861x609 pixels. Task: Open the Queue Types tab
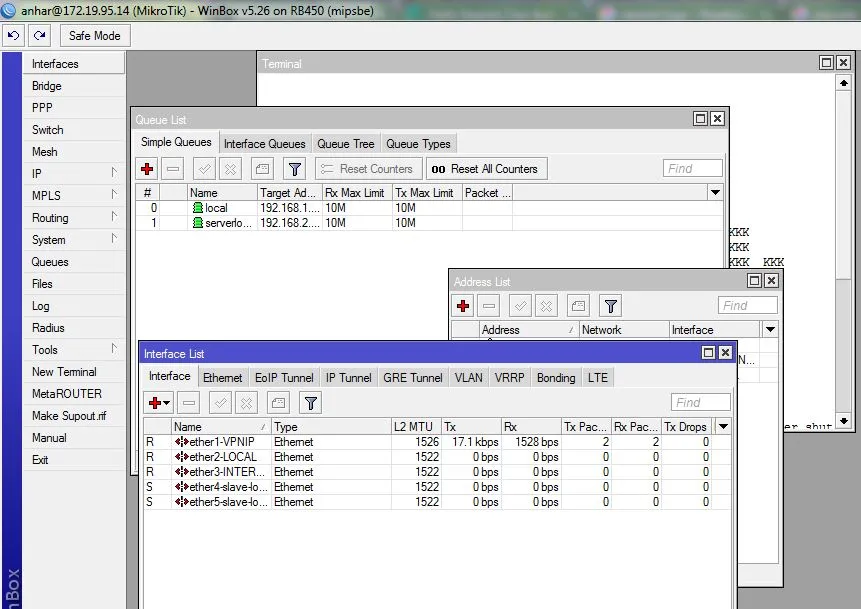(418, 144)
